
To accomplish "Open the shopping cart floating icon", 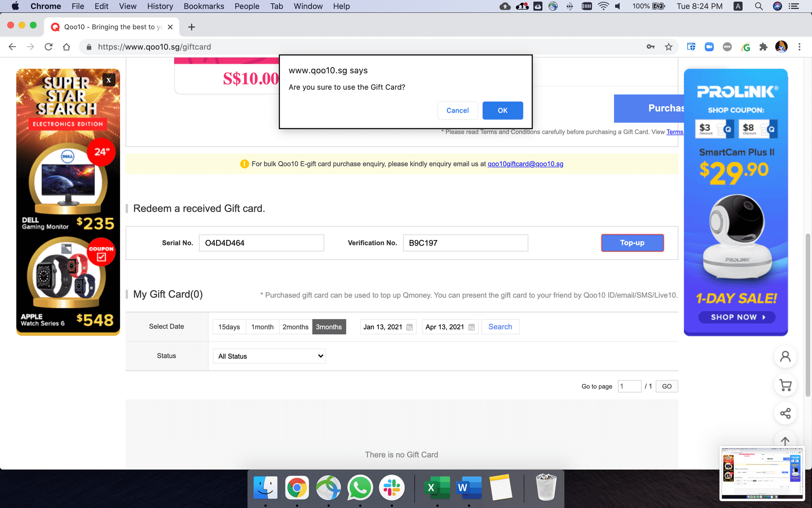I will pyautogui.click(x=785, y=385).
